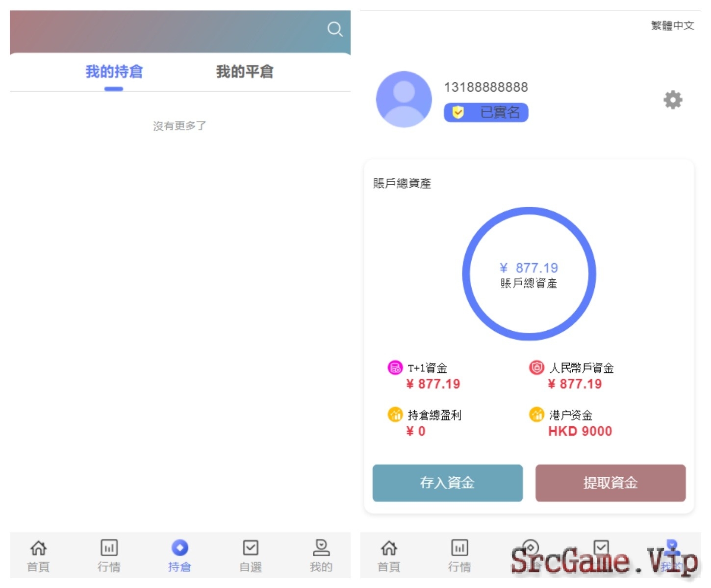This screenshot has width=711, height=588.
Task: Open settings via the gear icon
Action: [x=673, y=100]
